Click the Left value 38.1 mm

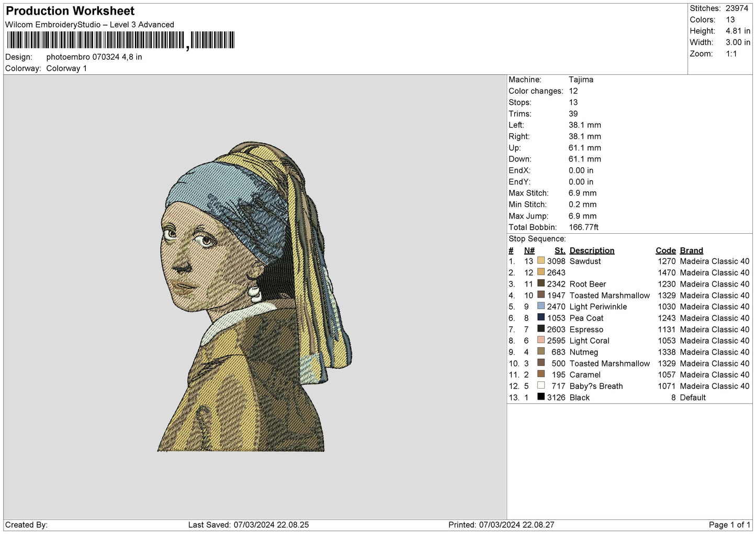[584, 125]
